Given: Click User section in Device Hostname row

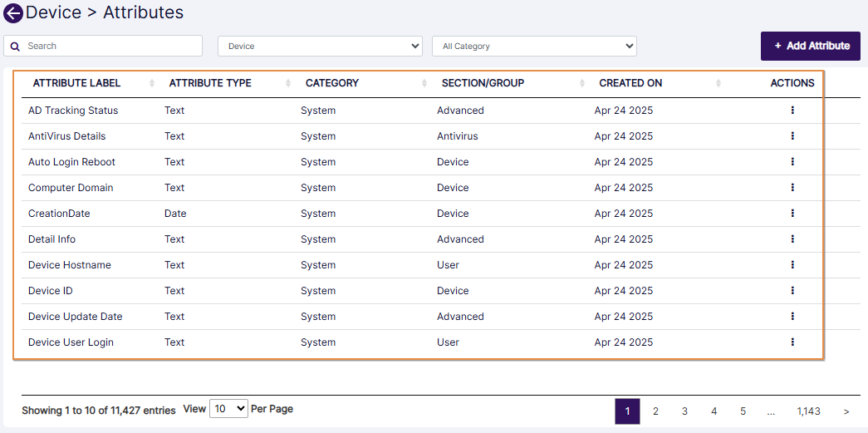Looking at the screenshot, I should point(448,264).
